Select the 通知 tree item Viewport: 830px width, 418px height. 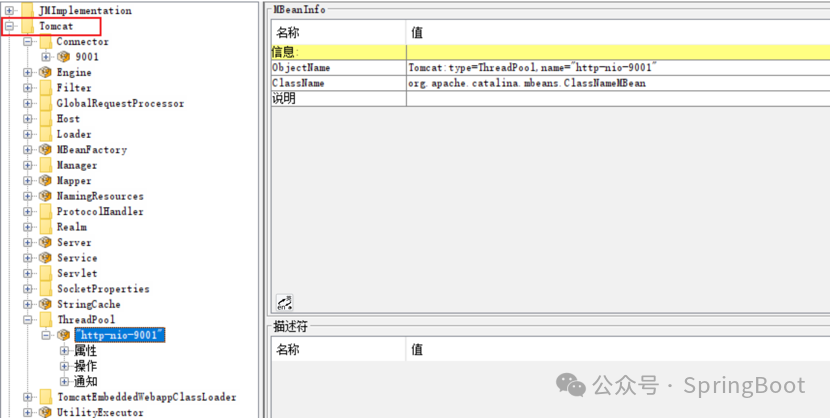pos(85,381)
